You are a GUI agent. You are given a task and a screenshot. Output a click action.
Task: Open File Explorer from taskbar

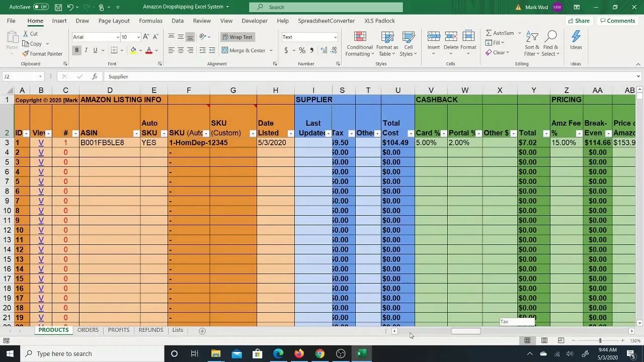(216, 353)
